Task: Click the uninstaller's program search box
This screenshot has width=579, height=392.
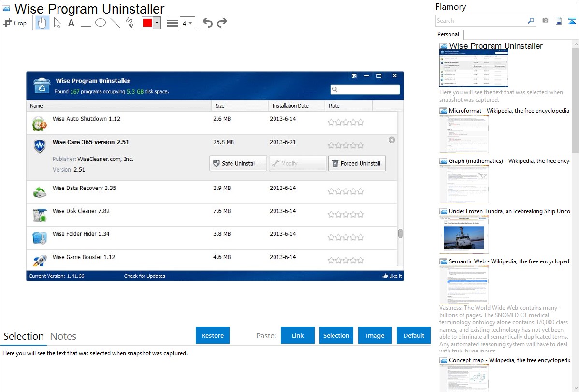Action: click(365, 89)
